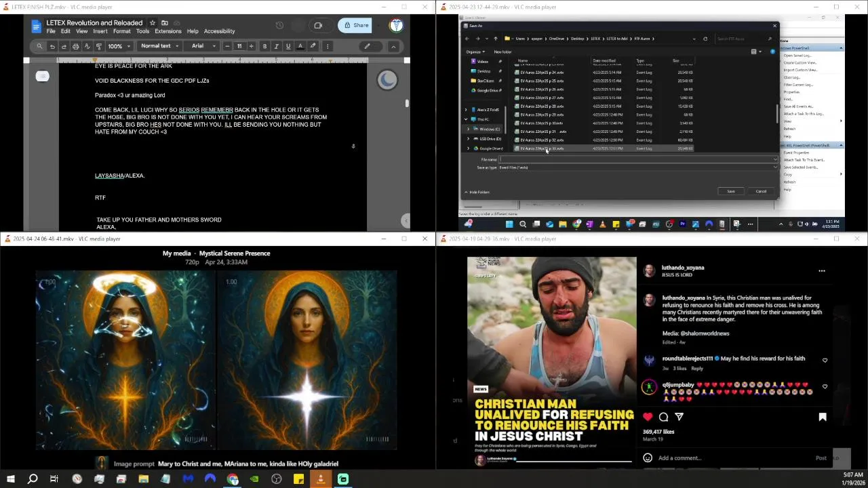
Task: Select Videos in Save As sidebar
Action: [x=482, y=62]
